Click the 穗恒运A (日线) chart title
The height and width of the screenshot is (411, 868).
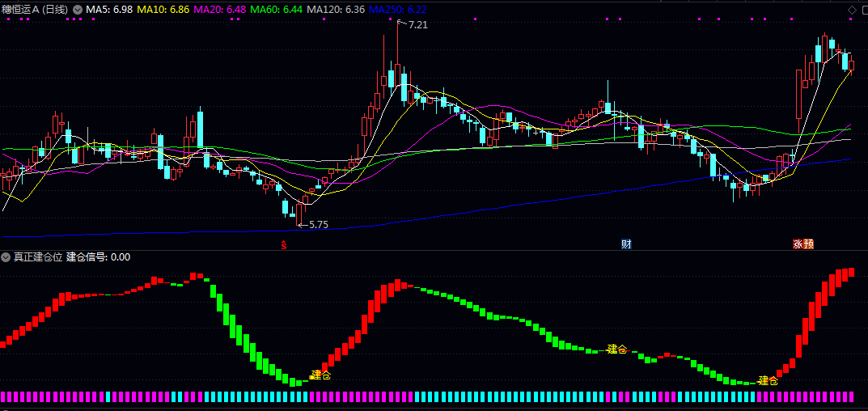pyautogui.click(x=36, y=10)
